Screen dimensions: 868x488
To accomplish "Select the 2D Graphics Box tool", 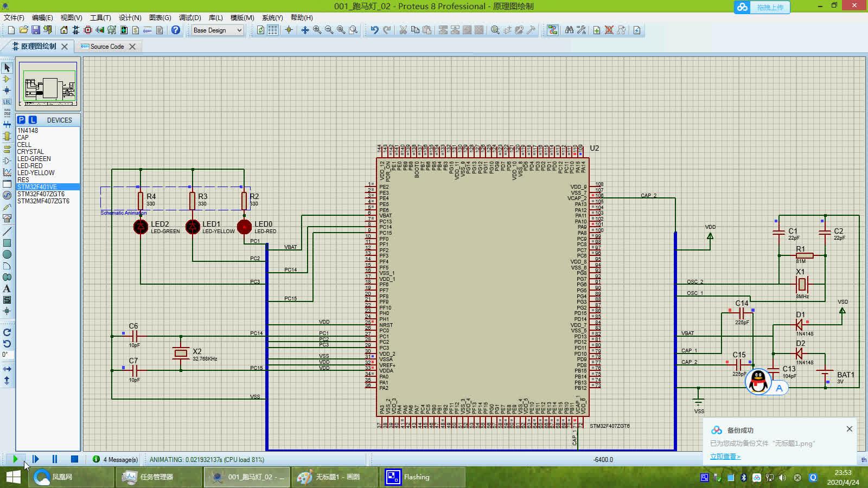I will tap(7, 243).
